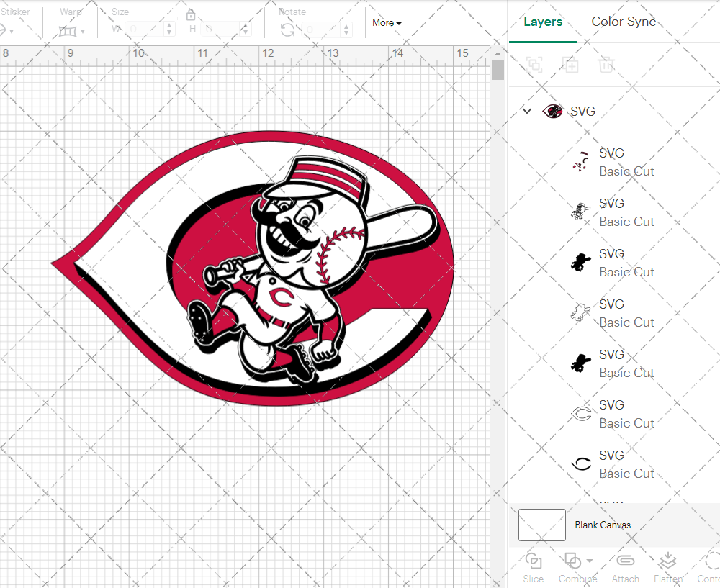Screen dimensions: 720x588
Task: Switch to the Color Sync tab
Action: [624, 22]
